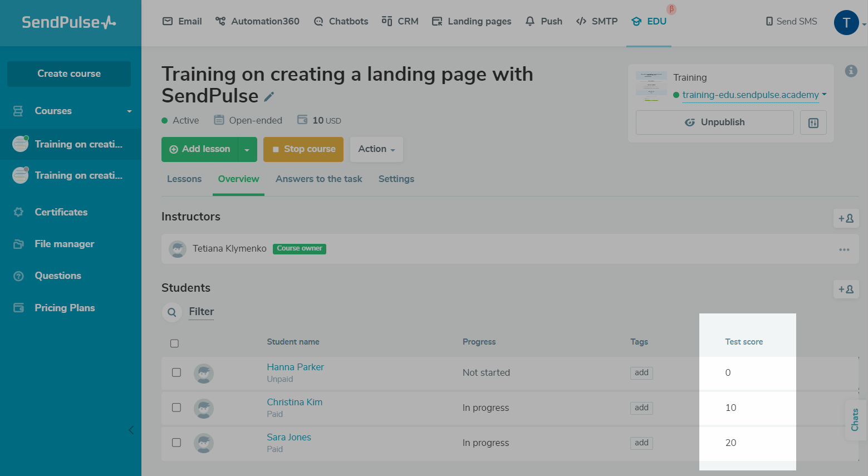The width and height of the screenshot is (868, 476).
Task: Open first Training on creati... course in sidebar
Action: click(71, 144)
